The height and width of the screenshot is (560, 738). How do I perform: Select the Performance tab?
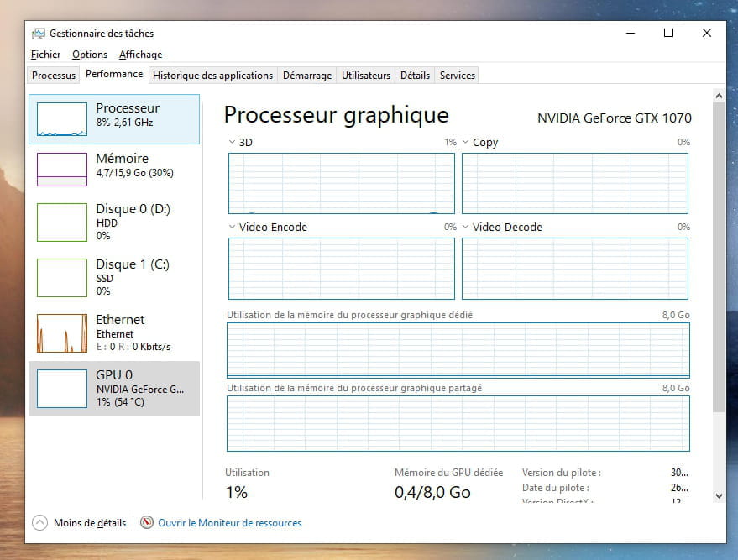(x=114, y=74)
